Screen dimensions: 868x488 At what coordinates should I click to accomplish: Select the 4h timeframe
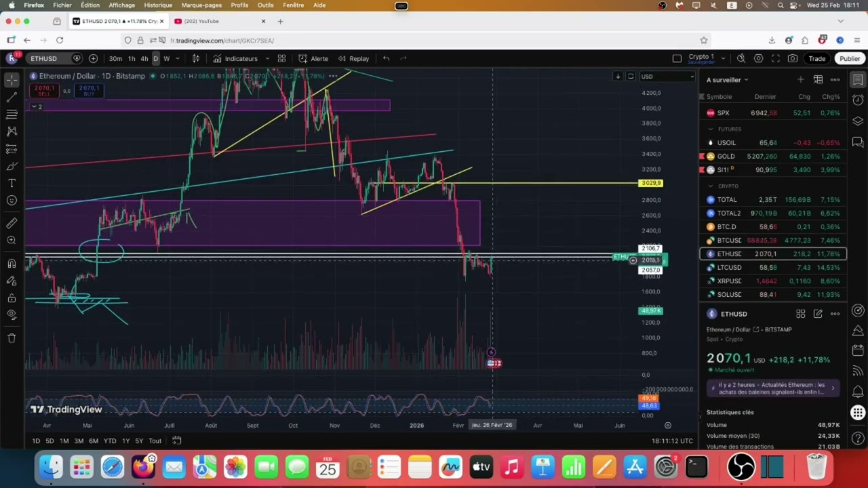click(144, 58)
